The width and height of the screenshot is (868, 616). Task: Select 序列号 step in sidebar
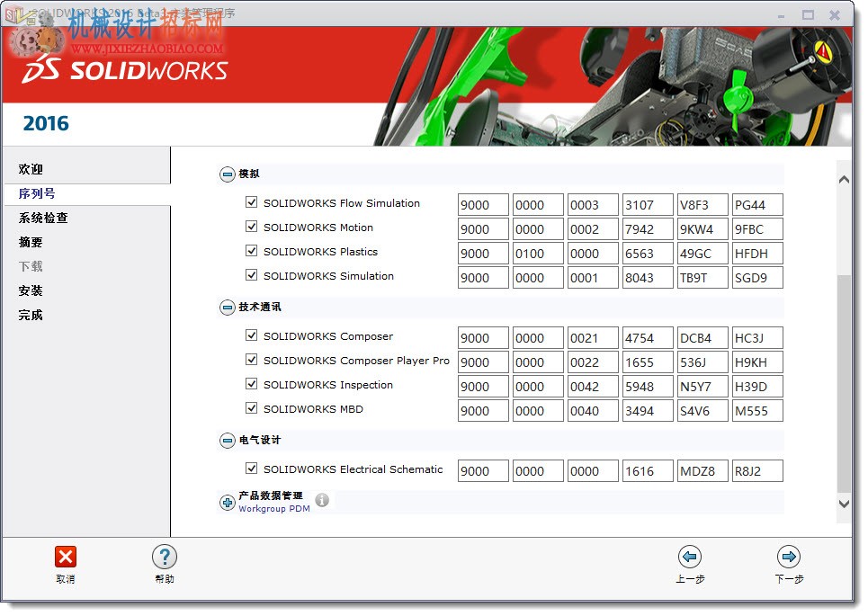point(37,193)
